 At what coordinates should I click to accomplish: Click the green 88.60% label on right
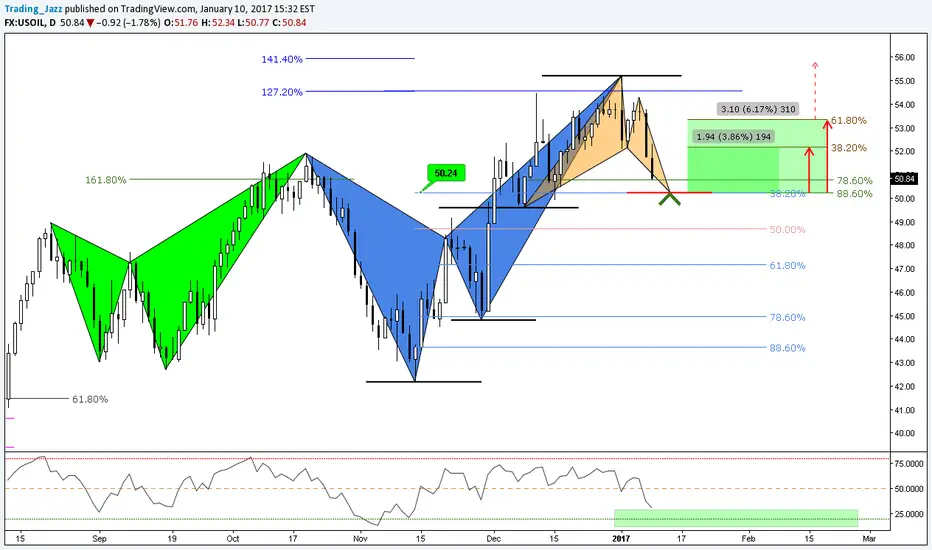(855, 194)
